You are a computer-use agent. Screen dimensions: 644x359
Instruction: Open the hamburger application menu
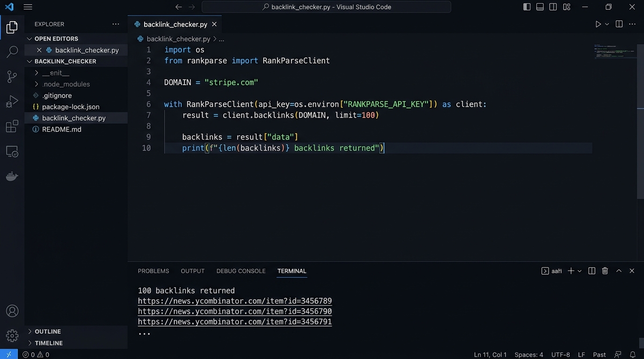pyautogui.click(x=28, y=7)
